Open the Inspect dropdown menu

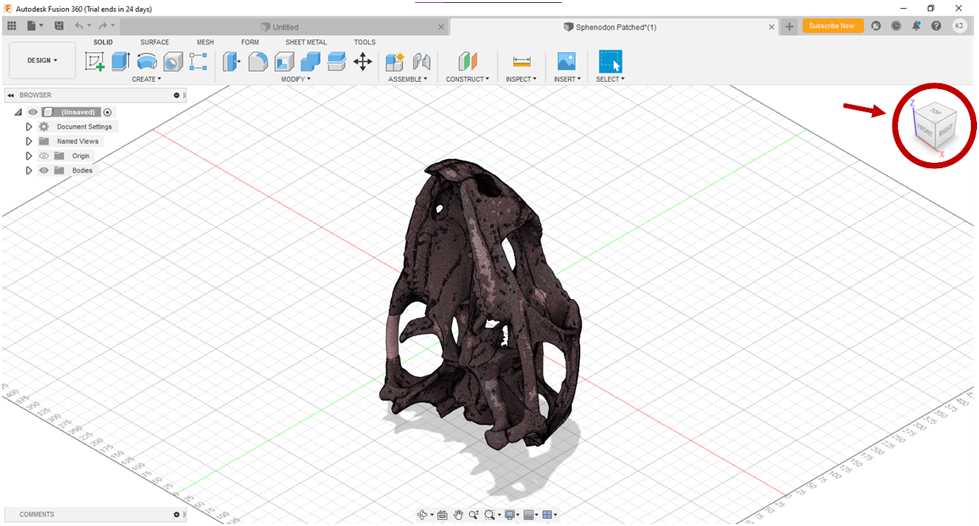tap(521, 79)
